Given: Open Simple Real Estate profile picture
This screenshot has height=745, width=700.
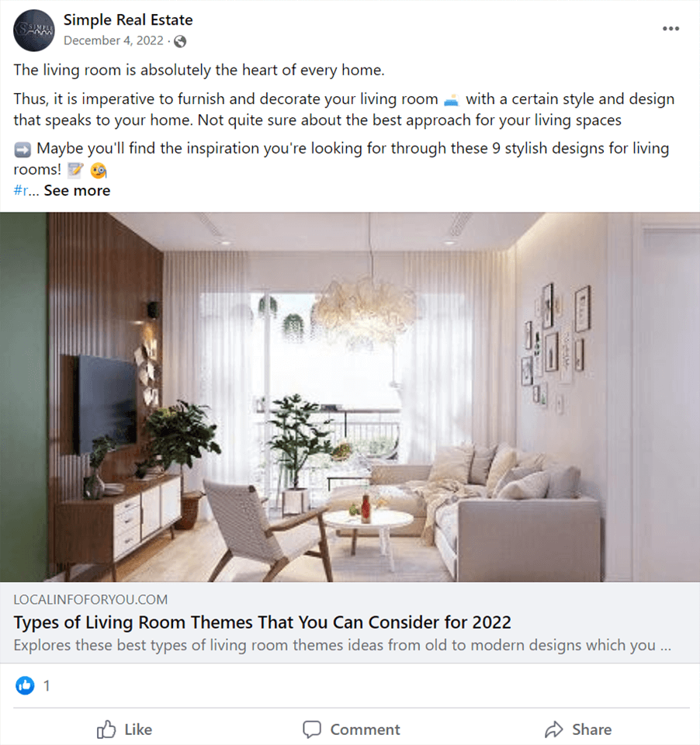Looking at the screenshot, I should pos(33,30).
